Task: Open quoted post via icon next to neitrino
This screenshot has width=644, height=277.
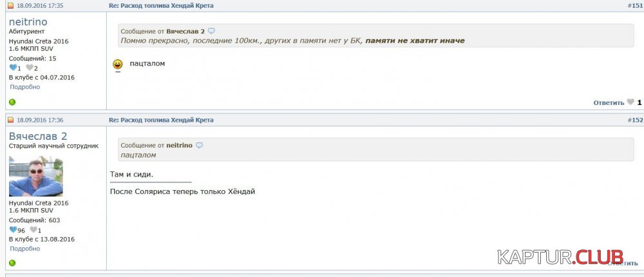Action: coord(199,146)
